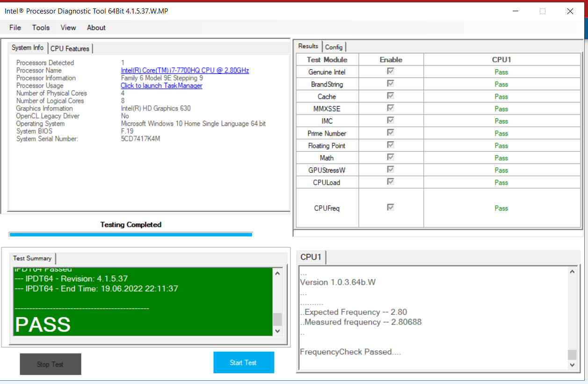Click the Enable column header
The height and width of the screenshot is (384, 588).
pos(391,59)
